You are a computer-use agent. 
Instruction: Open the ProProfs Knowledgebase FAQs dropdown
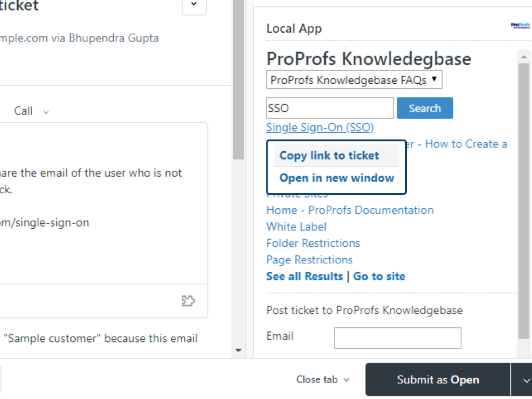pyautogui.click(x=354, y=80)
